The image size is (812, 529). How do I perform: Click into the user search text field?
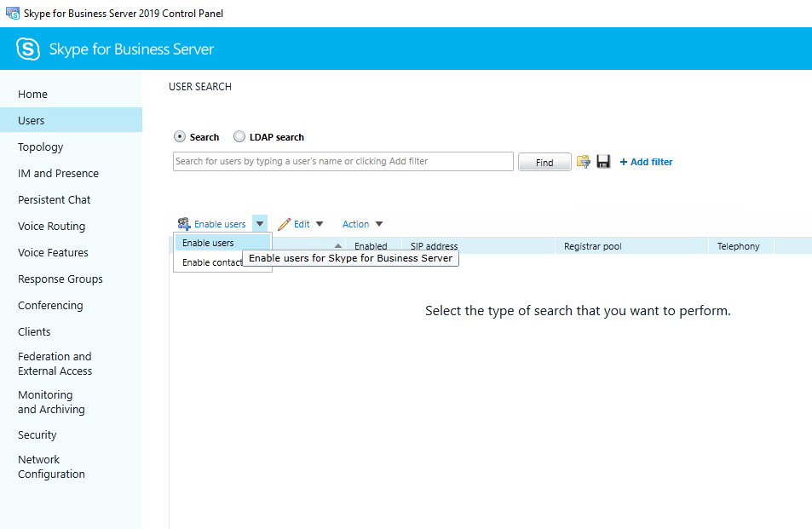(343, 161)
